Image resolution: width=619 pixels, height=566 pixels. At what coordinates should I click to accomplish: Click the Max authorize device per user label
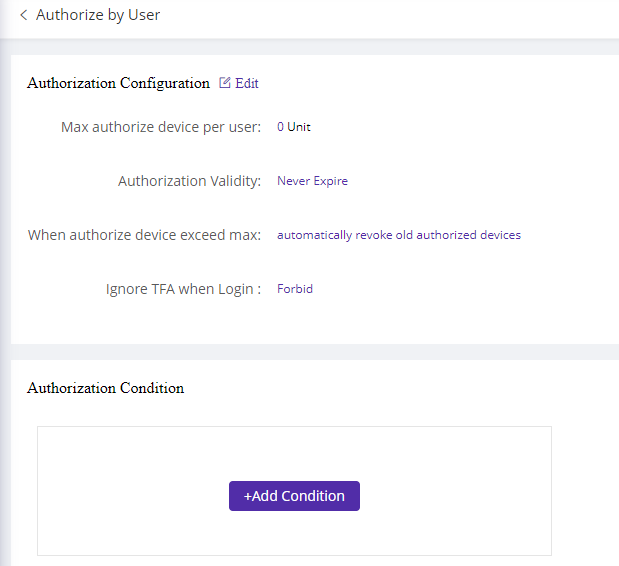pyautogui.click(x=161, y=127)
